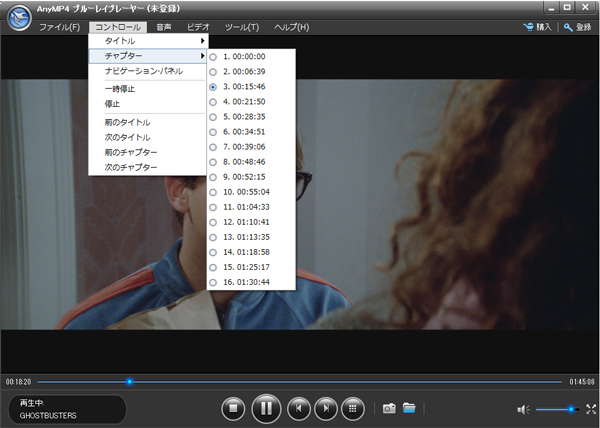Image resolution: width=600 pixels, height=428 pixels.
Task: Select chapter 9 at 00:52:15
Action: 251,177
